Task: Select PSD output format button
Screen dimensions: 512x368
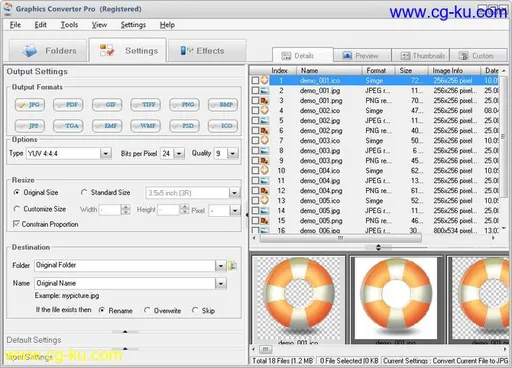Action: [x=184, y=126]
